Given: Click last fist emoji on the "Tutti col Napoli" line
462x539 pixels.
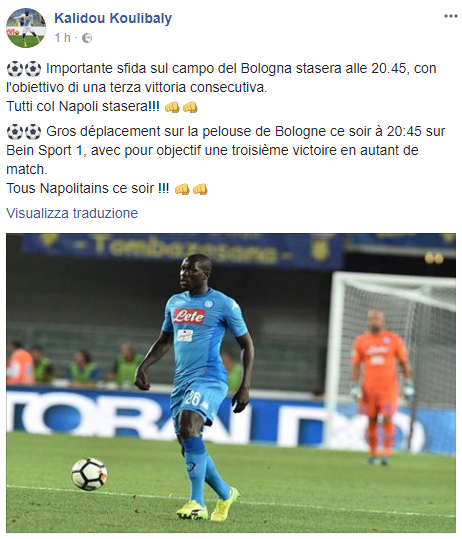Looking at the screenshot, I should coord(190,107).
